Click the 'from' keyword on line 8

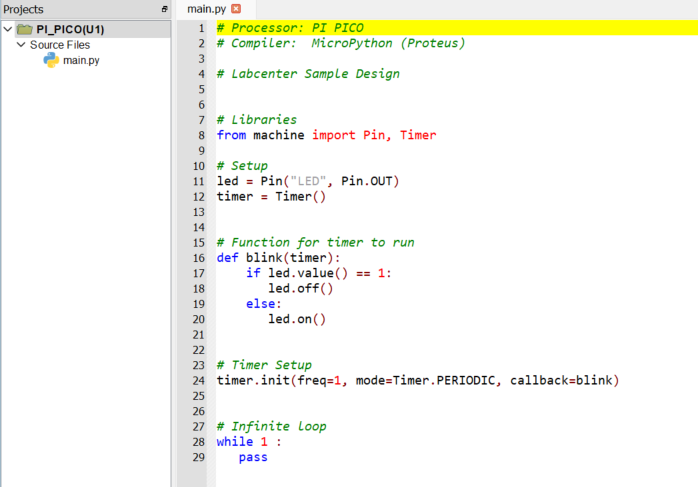(x=231, y=135)
